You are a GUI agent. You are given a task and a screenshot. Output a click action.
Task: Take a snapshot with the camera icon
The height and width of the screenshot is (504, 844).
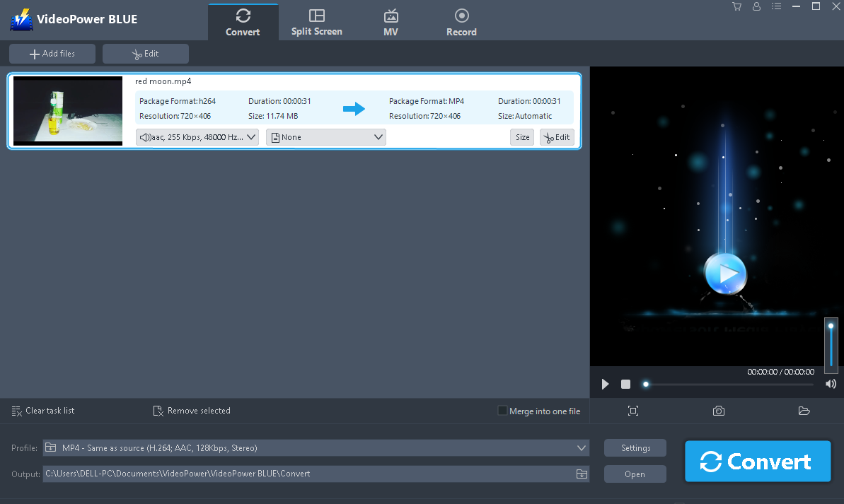click(x=719, y=411)
